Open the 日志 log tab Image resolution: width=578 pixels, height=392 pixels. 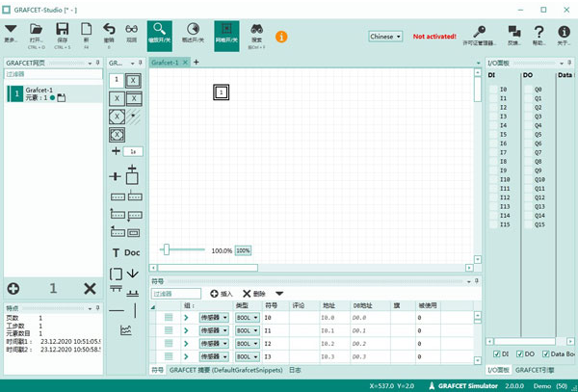pos(295,370)
